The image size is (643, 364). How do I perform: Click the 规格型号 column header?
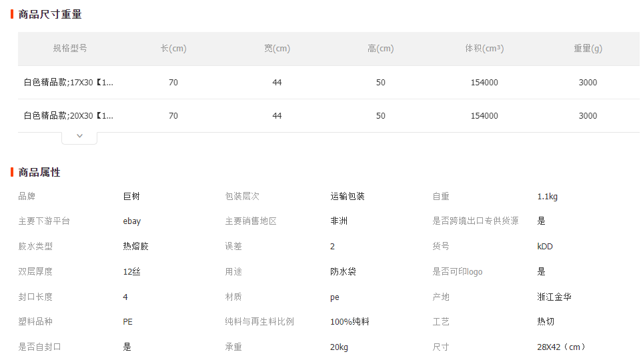point(70,49)
